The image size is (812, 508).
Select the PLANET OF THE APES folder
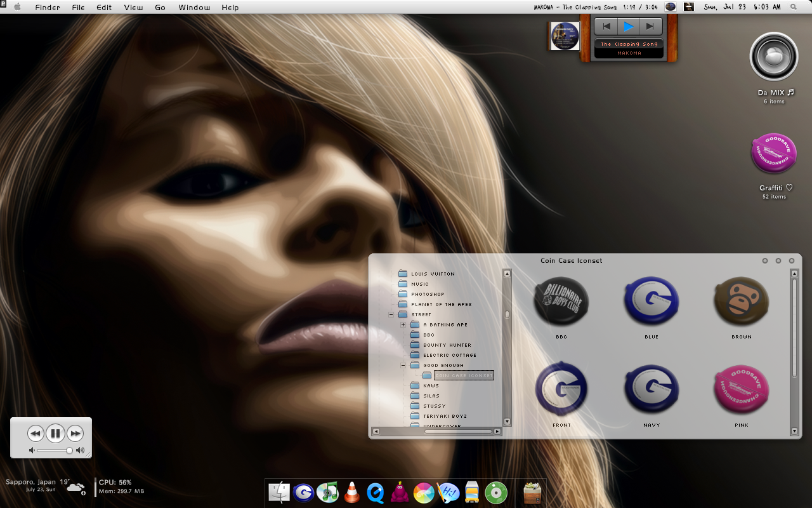click(435, 304)
